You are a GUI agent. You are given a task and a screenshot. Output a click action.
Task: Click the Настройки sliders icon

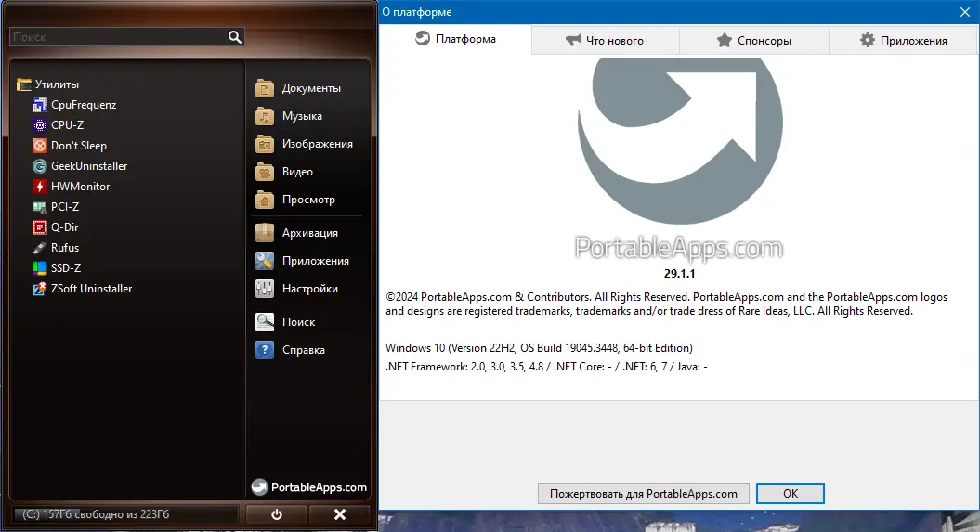tap(265, 289)
